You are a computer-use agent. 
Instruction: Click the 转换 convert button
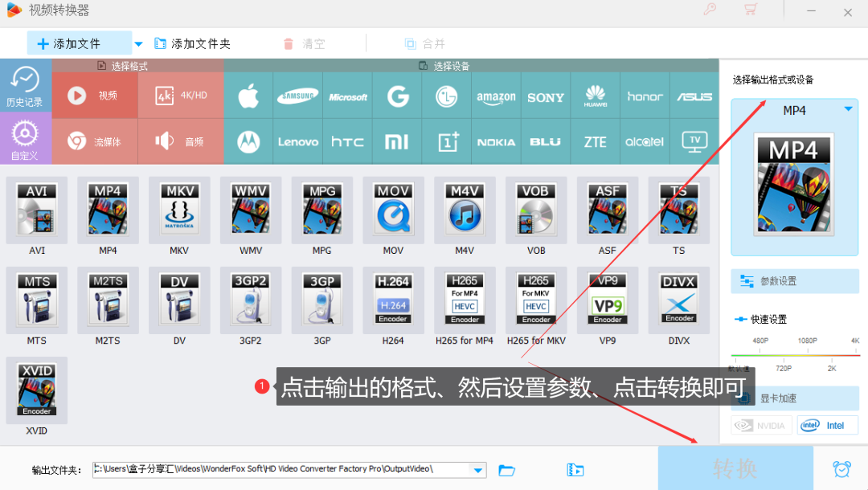(735, 468)
